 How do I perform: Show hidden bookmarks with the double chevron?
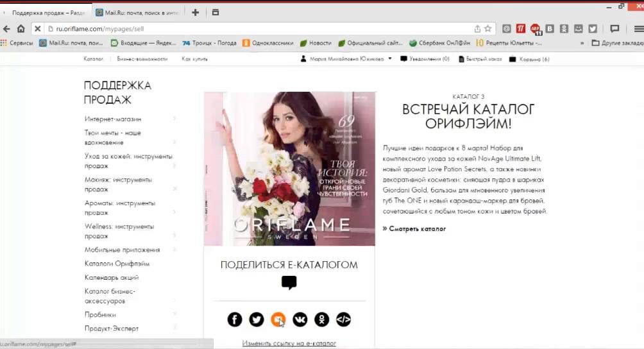click(x=582, y=43)
